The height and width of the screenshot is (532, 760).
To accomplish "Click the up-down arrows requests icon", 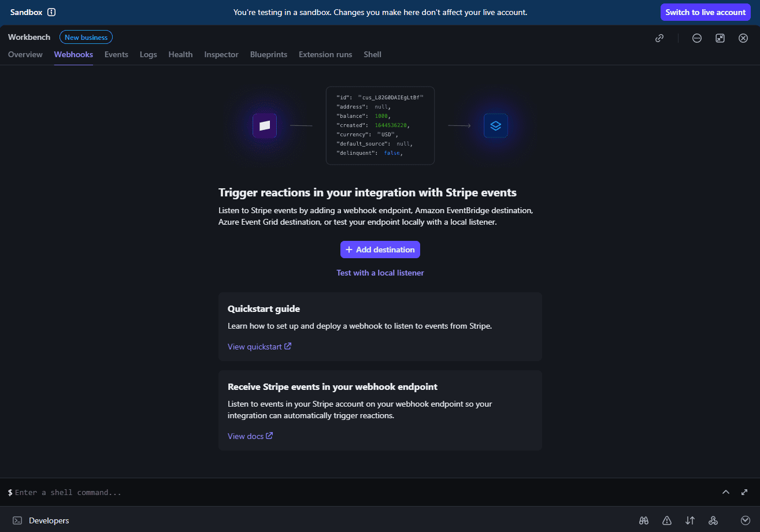I will pos(690,520).
